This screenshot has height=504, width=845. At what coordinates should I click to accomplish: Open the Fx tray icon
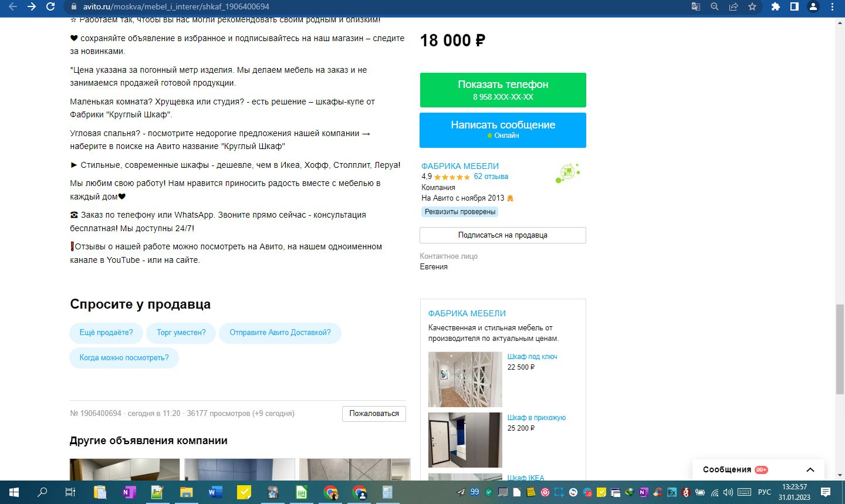pyautogui.click(x=672, y=492)
